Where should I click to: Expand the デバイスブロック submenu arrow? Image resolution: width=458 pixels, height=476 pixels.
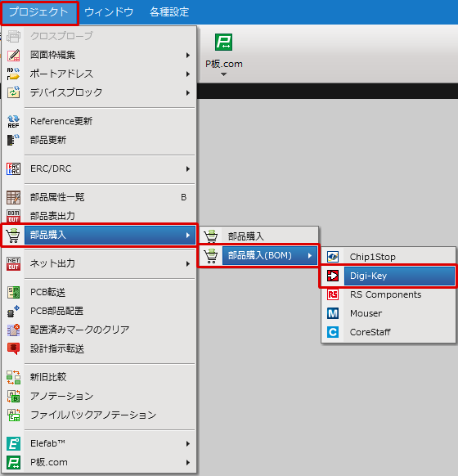(x=188, y=93)
